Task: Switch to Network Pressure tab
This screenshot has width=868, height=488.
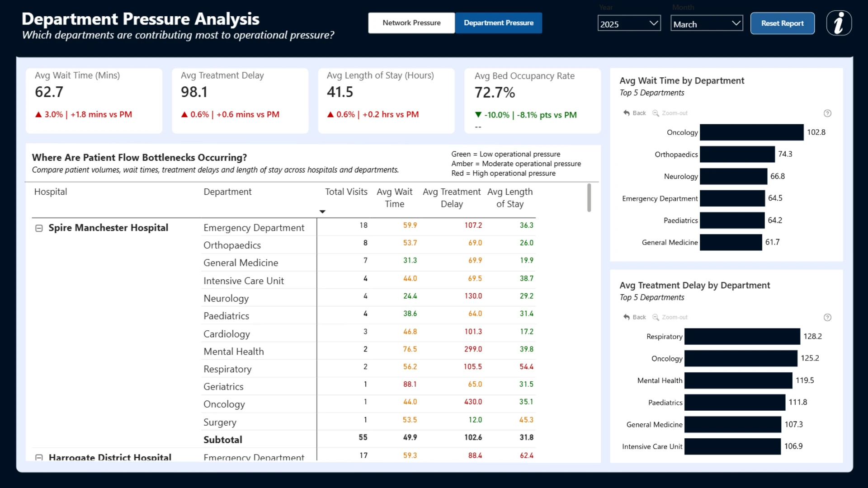Action: pyautogui.click(x=411, y=23)
